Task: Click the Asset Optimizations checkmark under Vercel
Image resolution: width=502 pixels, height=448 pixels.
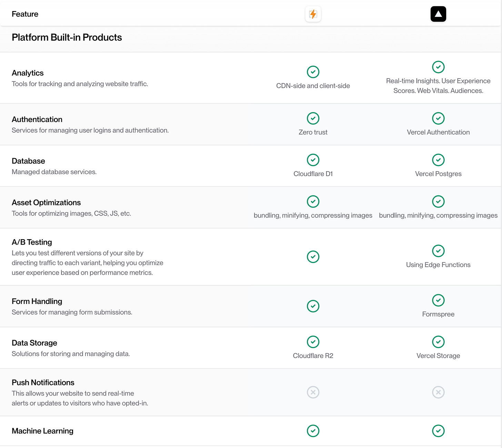Action: pos(438,202)
